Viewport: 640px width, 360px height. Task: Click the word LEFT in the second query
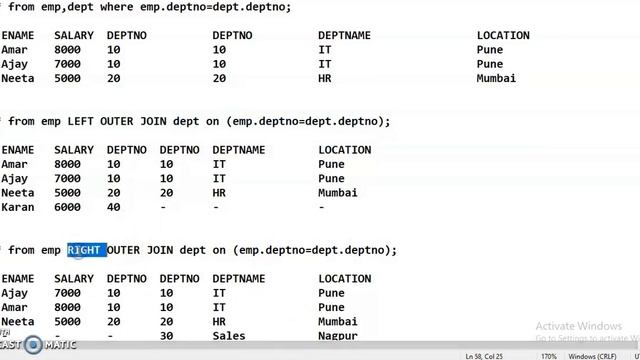coord(80,121)
